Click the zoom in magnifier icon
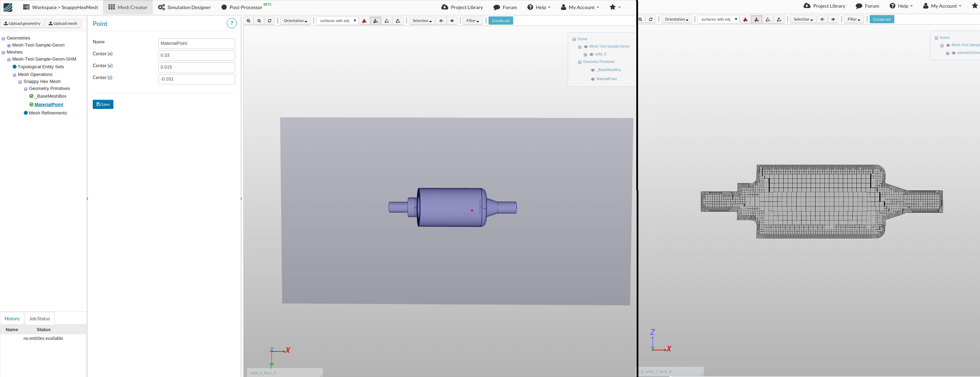The height and width of the screenshot is (377, 980). 248,21
